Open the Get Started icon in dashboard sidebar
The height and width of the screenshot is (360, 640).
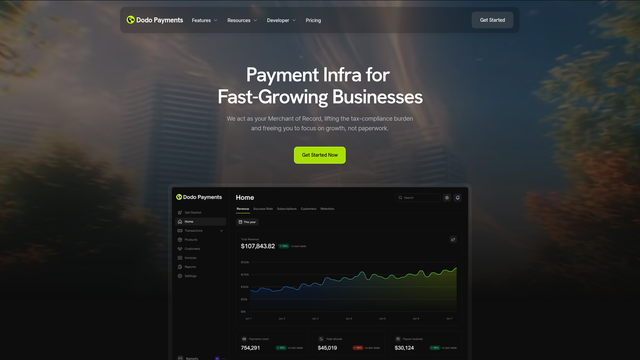[180, 213]
